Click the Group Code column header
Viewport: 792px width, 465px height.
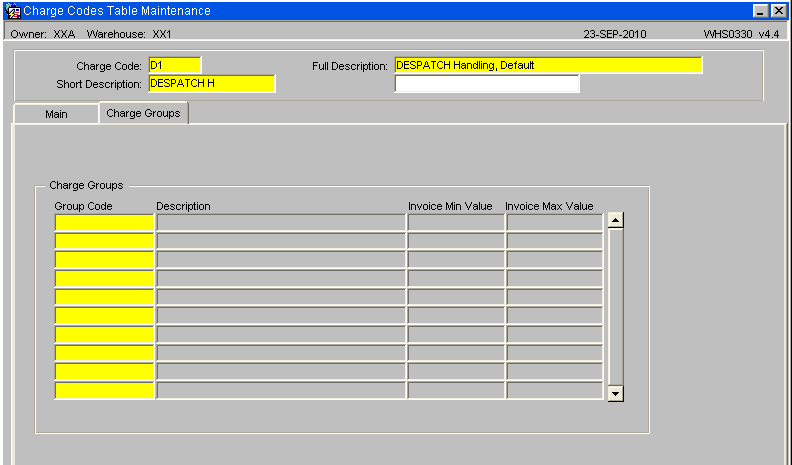[83, 206]
